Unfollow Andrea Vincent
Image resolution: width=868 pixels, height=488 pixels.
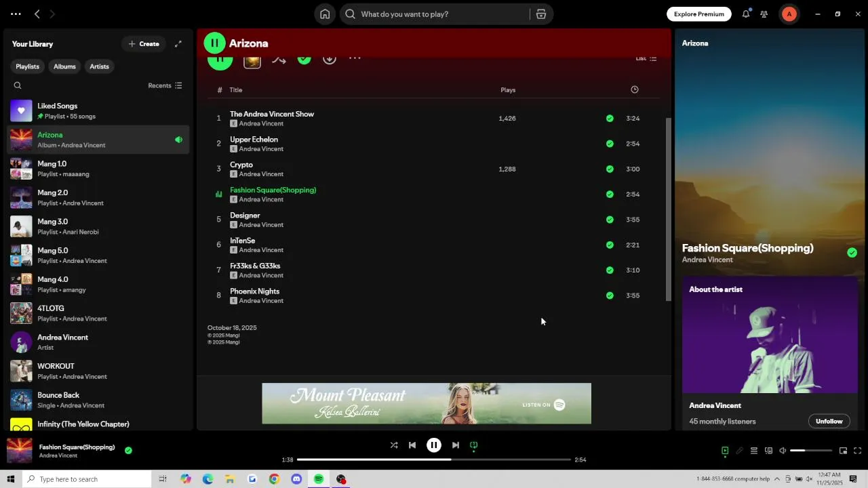coord(829,421)
